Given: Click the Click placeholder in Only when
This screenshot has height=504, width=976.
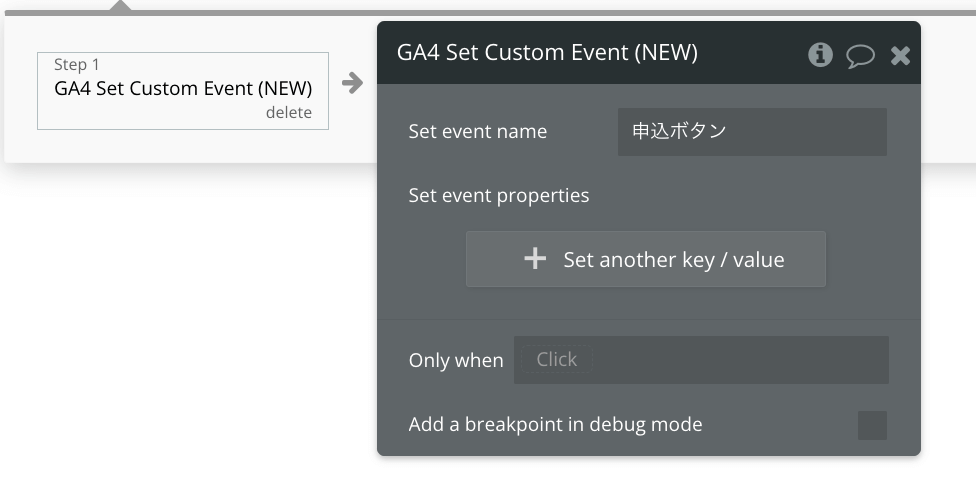Looking at the screenshot, I should coord(556,359).
